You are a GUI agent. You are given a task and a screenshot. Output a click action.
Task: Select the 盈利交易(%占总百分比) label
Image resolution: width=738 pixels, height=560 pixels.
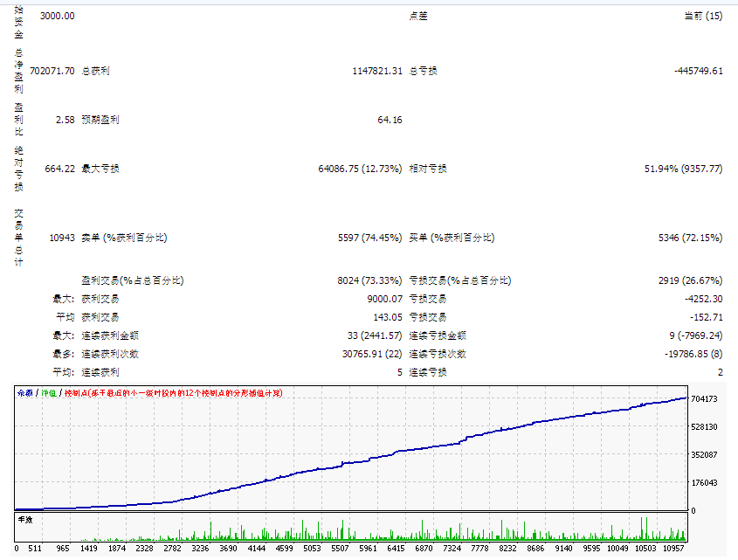133,281
